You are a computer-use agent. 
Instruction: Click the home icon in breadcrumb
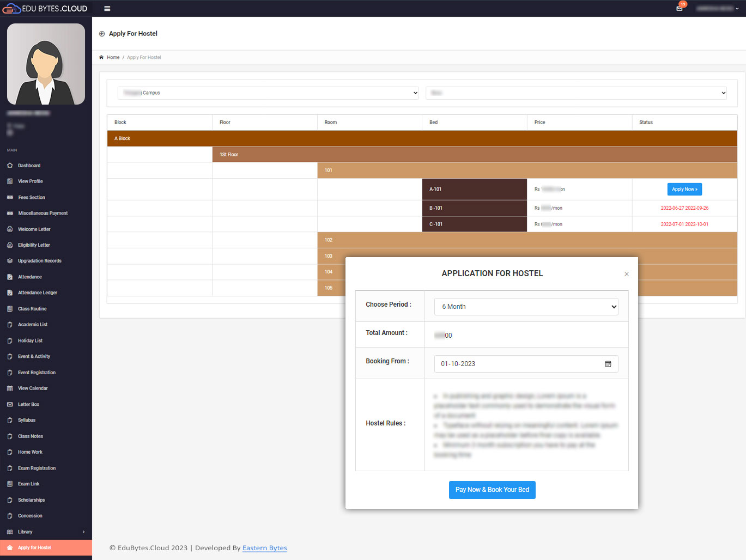(x=101, y=57)
